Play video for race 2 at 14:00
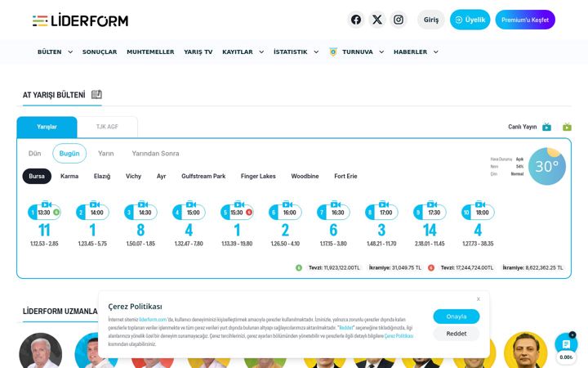Screen dimensions: 588x368 pos(95,204)
